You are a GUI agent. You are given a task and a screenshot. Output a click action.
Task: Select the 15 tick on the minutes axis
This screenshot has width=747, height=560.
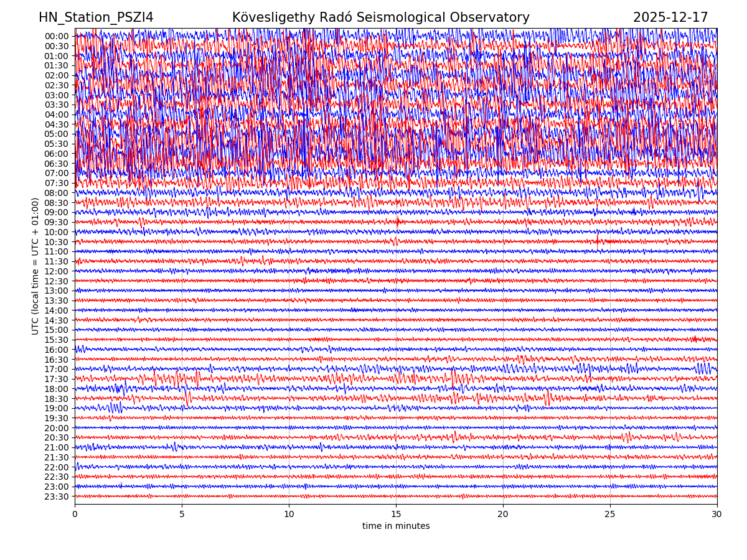(396, 514)
